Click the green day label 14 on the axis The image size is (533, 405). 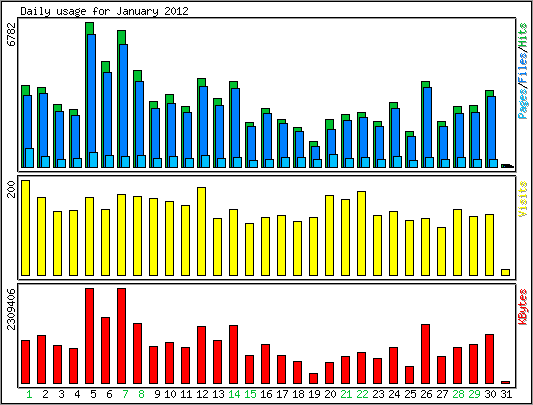[234, 394]
